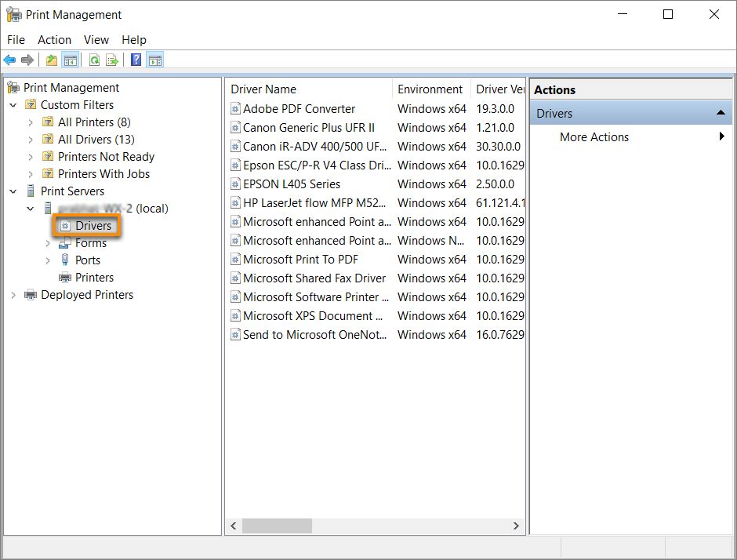737x560 pixels.
Task: Toggle the Show/Hide Console Tree toolbar icon
Action: pos(70,60)
